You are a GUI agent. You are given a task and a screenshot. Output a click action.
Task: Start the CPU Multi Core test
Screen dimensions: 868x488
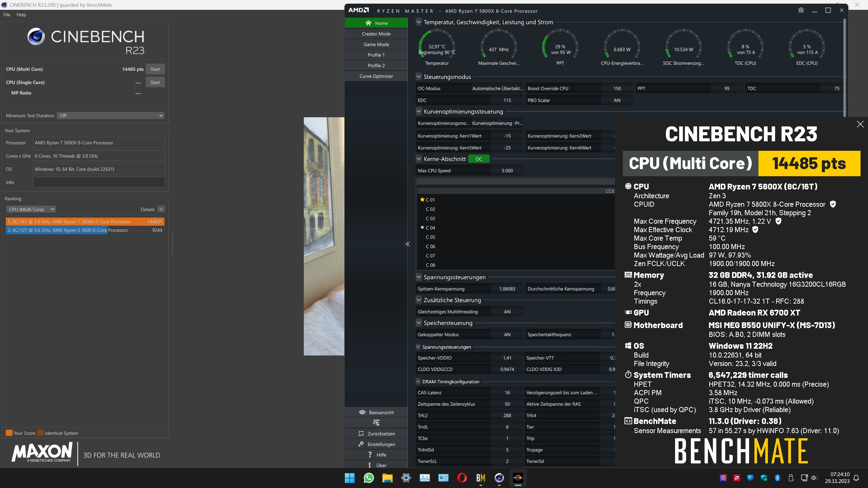155,69
